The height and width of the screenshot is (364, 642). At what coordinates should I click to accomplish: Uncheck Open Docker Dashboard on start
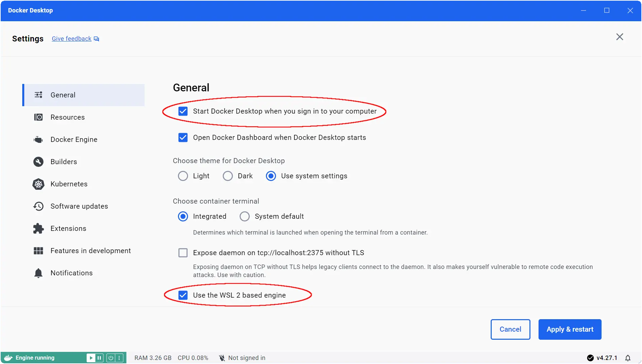click(x=183, y=138)
